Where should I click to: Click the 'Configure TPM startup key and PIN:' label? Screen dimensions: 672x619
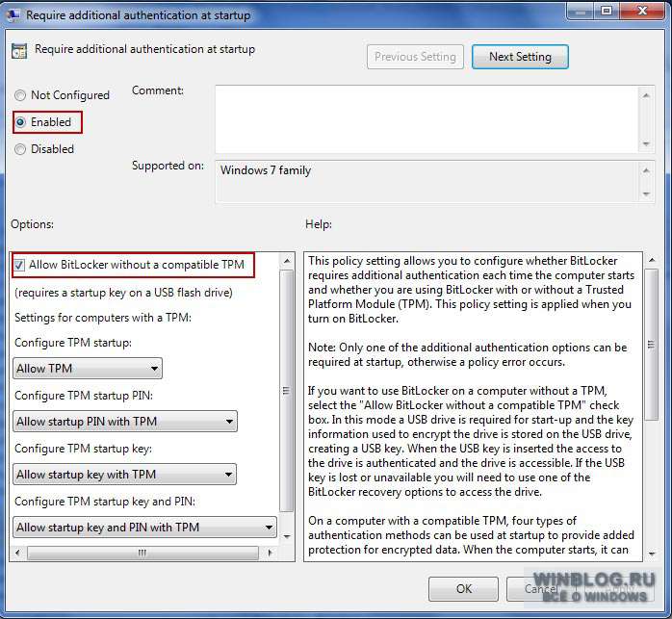pos(105,502)
